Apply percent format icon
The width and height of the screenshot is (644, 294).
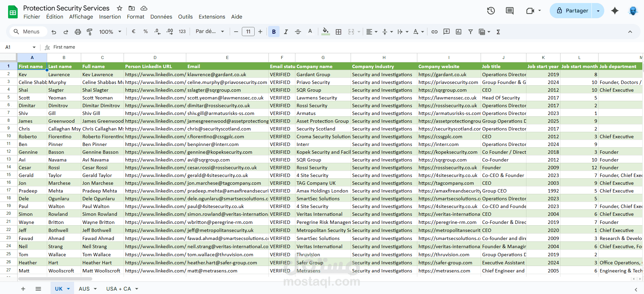point(146,31)
